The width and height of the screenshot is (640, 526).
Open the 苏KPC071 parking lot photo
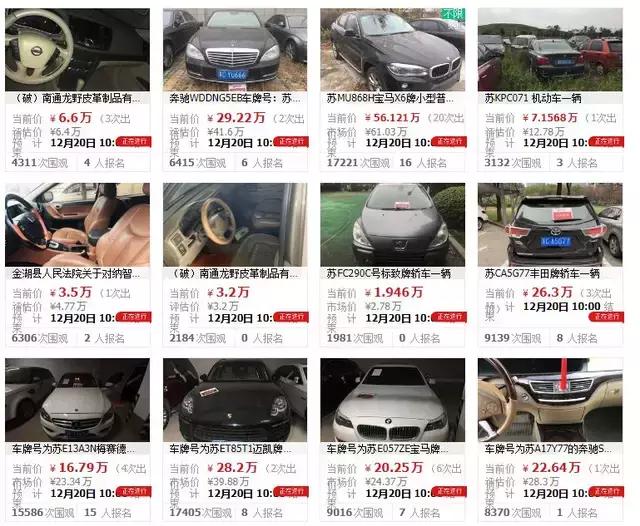[550, 49]
